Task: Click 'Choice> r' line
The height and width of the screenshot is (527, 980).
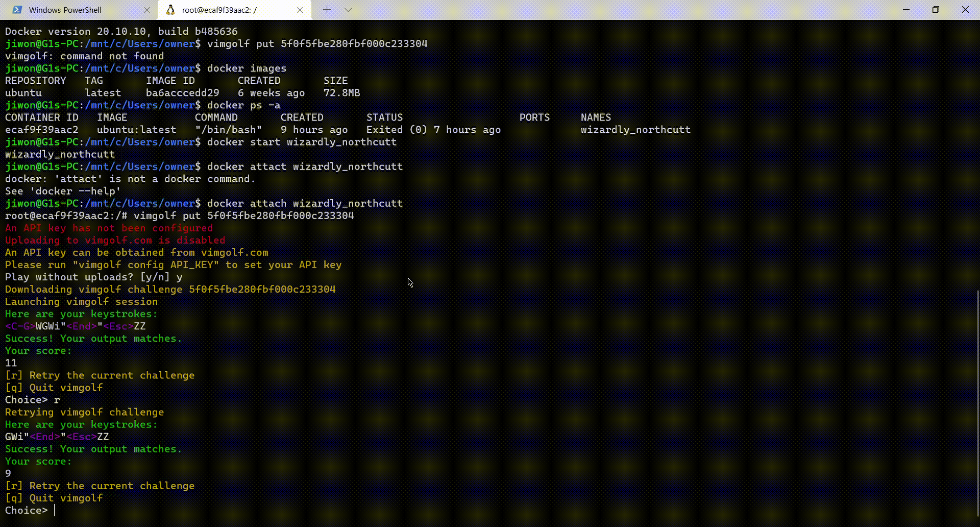Action: click(33, 399)
